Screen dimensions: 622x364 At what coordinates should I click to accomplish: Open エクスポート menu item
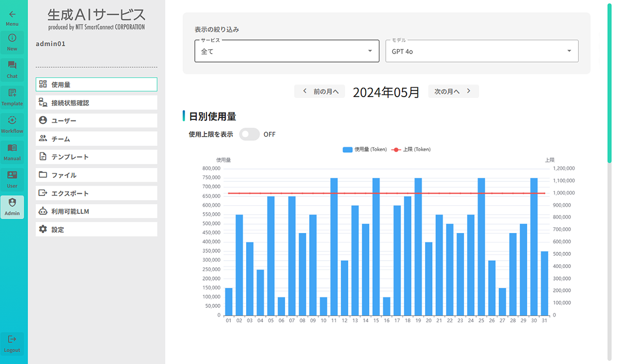[x=96, y=193]
